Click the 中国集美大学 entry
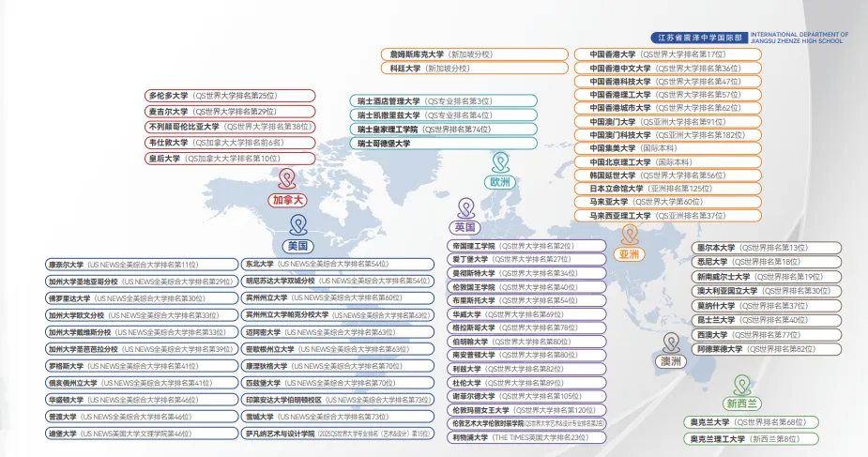868x457 pixels. coord(667,148)
